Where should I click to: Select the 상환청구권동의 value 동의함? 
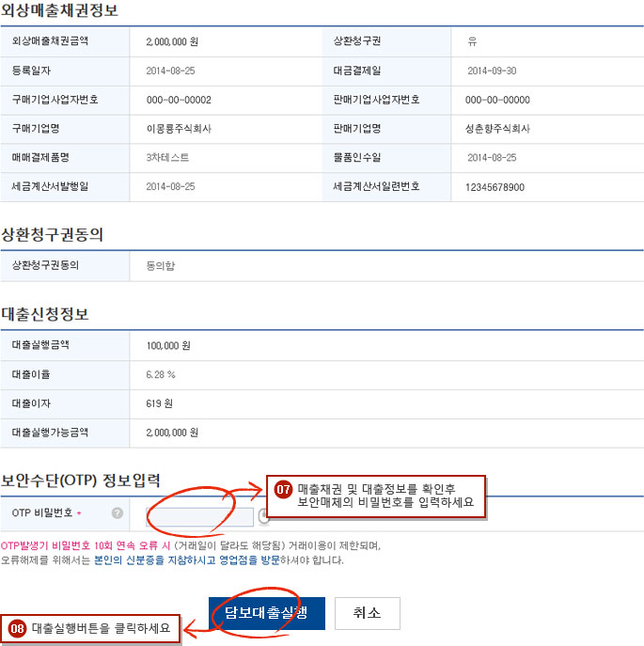(161, 266)
